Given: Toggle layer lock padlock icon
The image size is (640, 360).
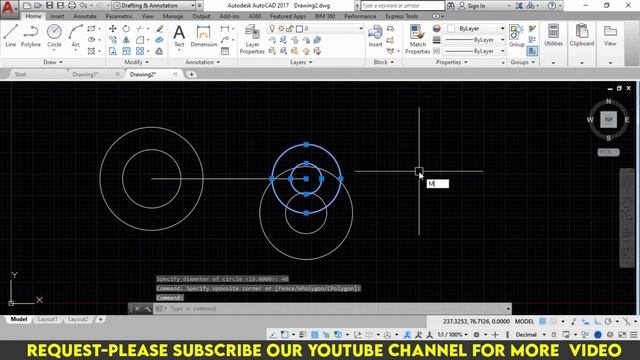Looking at the screenshot, I should (290, 29).
